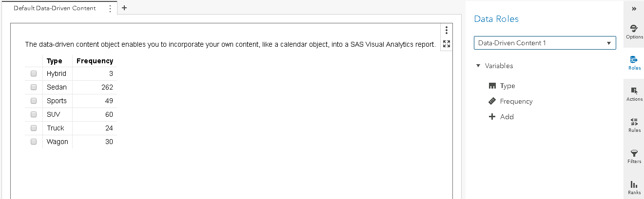Image resolution: width=644 pixels, height=199 pixels.
Task: Add a new page tab
Action: point(124,8)
